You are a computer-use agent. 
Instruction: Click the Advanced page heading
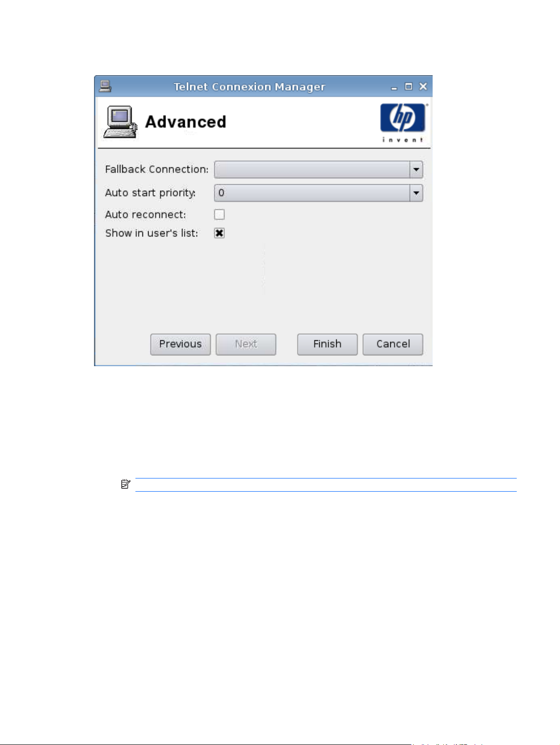[186, 122]
